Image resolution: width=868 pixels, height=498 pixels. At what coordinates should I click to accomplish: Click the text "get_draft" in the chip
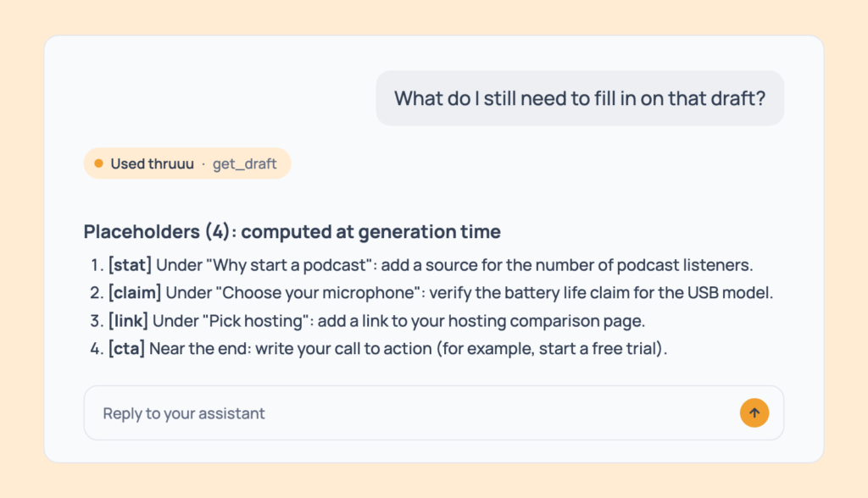245,163
